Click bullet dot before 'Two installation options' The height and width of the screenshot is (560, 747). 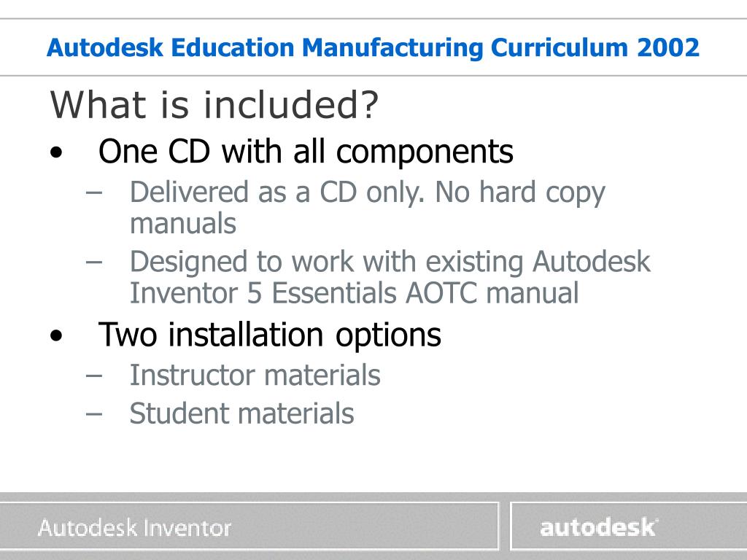pyautogui.click(x=56, y=335)
